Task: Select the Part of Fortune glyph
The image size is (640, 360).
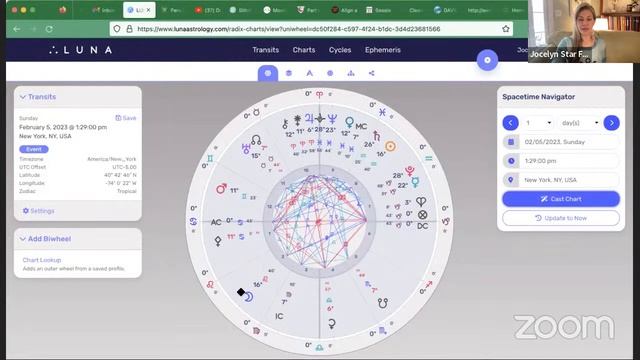Action: click(422, 214)
